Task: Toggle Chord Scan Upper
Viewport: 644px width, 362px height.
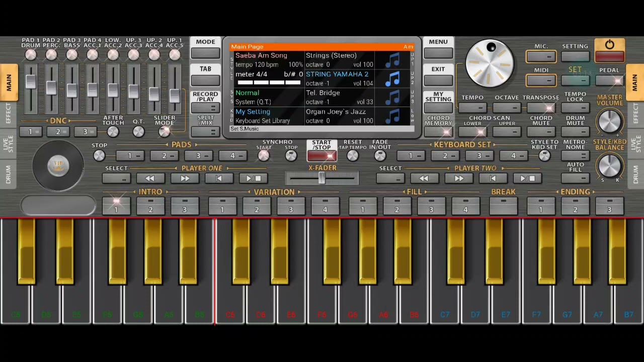Action: [507, 132]
